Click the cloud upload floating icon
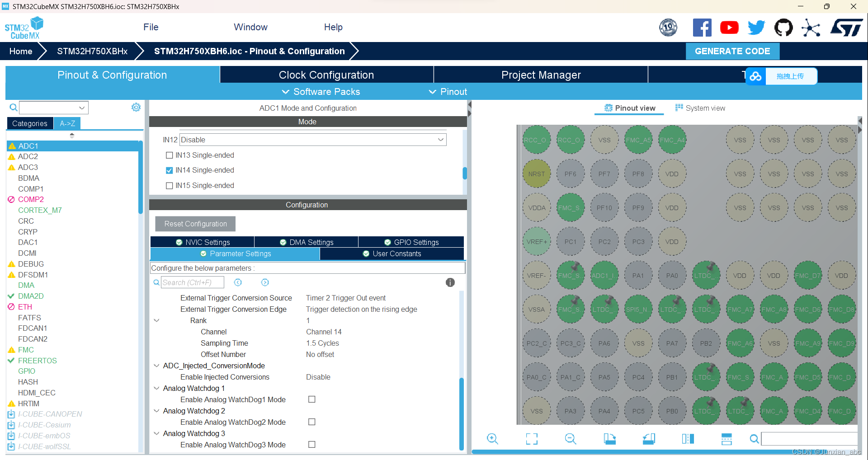 [755, 76]
